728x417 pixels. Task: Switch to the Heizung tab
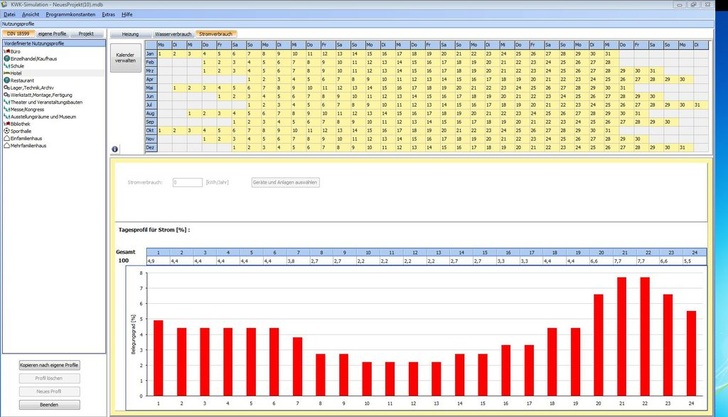coord(130,34)
